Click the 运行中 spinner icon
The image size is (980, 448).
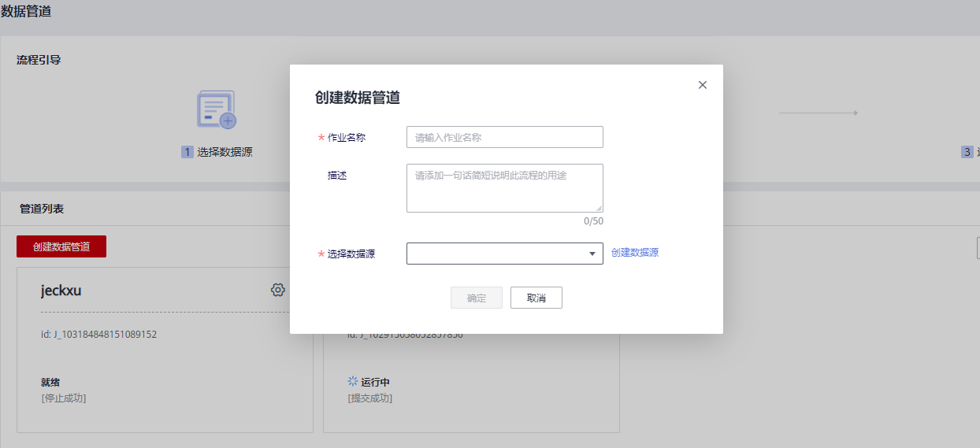click(x=353, y=381)
